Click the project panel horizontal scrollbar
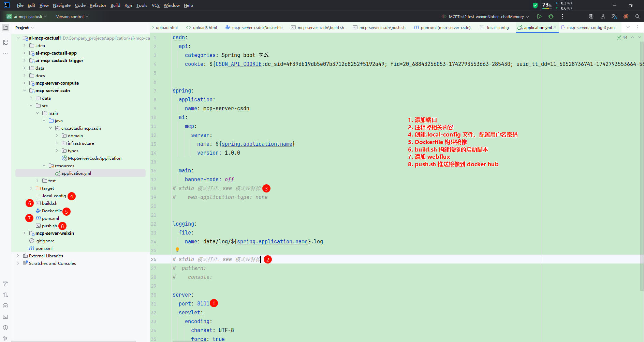The width and height of the screenshot is (644, 342). [73, 341]
